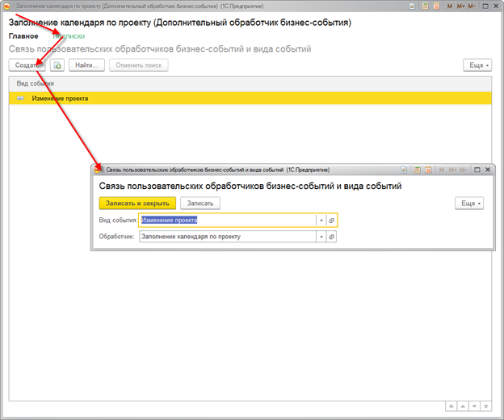Click the Записать button
This screenshot has height=420, width=504.
pos(200,203)
